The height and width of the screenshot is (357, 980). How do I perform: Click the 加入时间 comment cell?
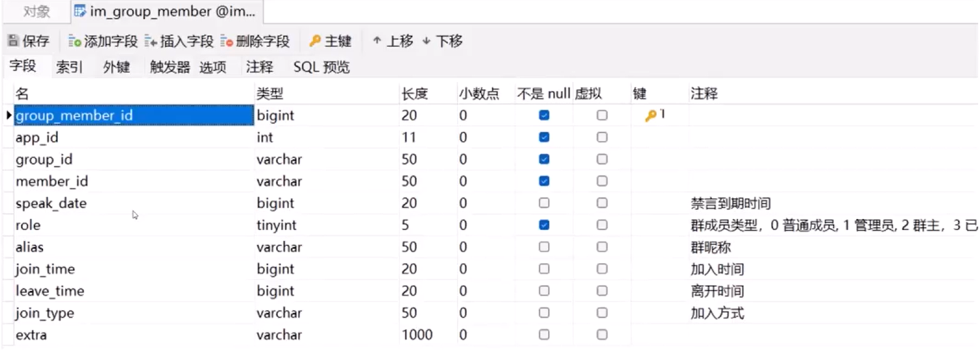tap(833, 269)
